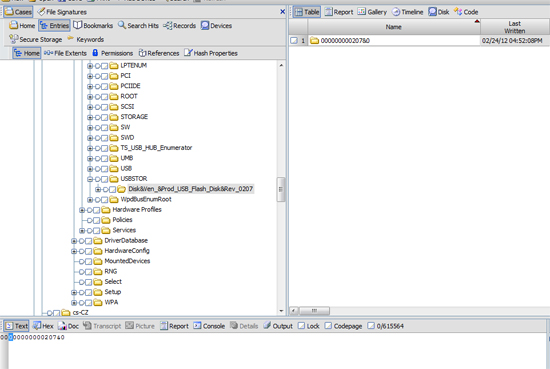Check the box next to MountedDevices folder
Viewport: 550px width, 369px height.
88,262
